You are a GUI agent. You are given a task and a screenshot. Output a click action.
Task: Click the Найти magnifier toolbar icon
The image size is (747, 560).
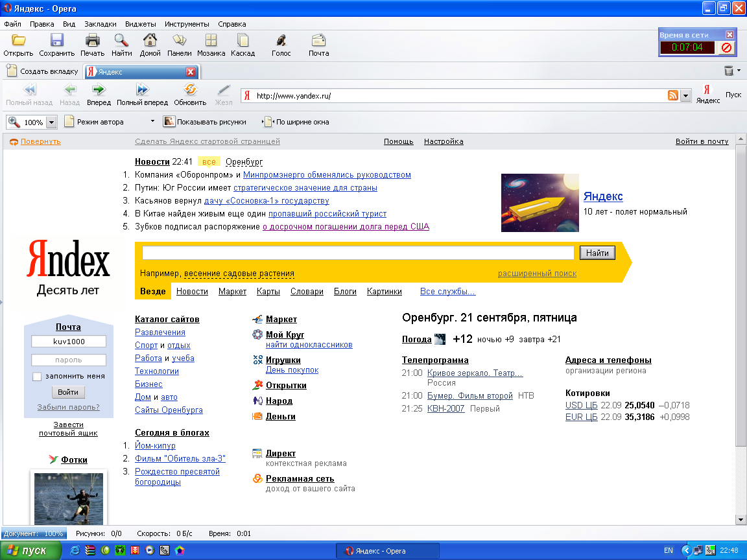121,40
